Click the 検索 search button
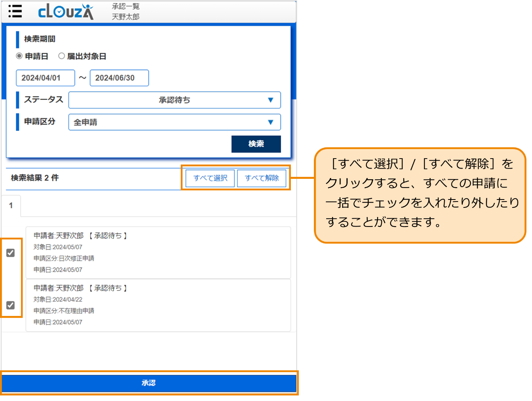This screenshot has height=401, width=532. tap(256, 144)
